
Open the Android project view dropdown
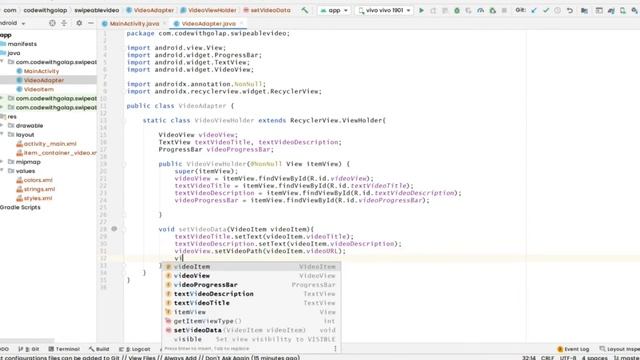coord(13,23)
